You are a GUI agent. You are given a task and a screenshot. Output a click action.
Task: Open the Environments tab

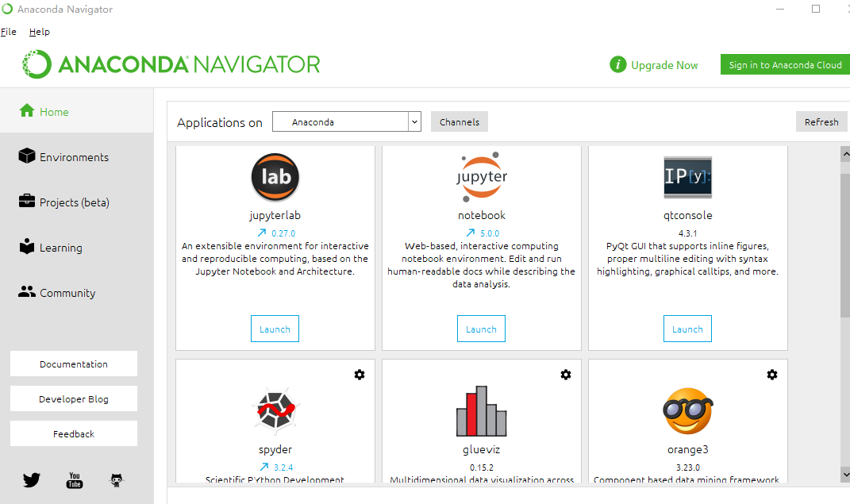pos(76,157)
